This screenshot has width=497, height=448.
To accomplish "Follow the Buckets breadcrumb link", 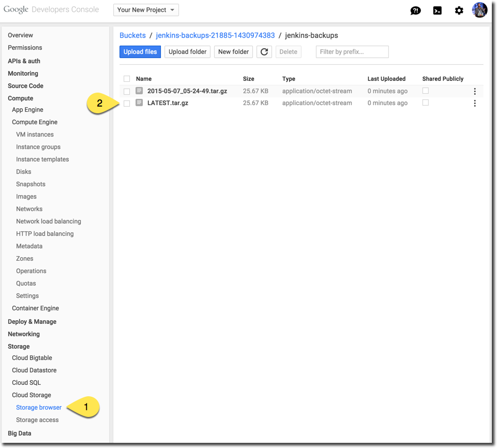I will (x=132, y=35).
